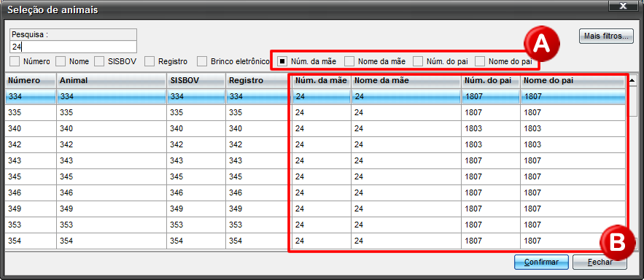The image size is (644, 280).
Task: Enable the Nome search checkbox
Action: pos(61,61)
